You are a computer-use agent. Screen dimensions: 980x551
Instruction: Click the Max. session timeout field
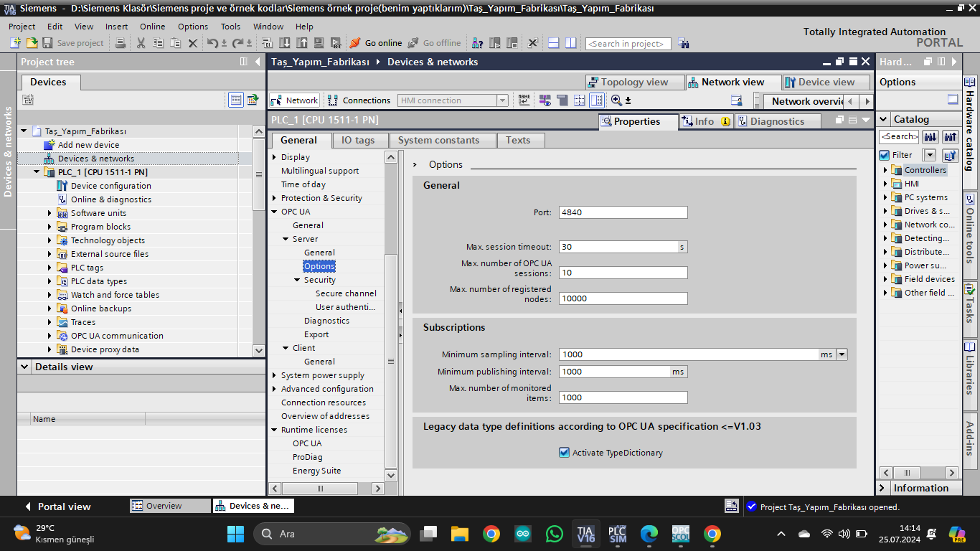(x=618, y=247)
